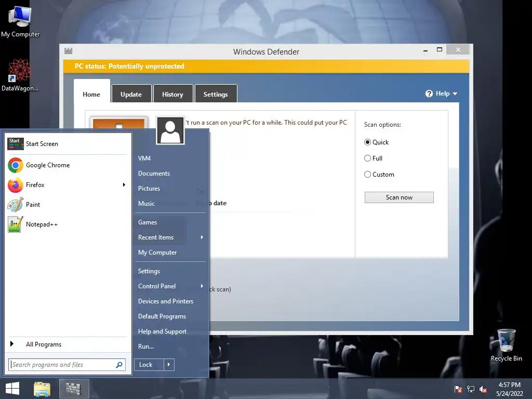Image resolution: width=532 pixels, height=399 pixels.
Task: Open Pictures from the start menu
Action: (149, 189)
